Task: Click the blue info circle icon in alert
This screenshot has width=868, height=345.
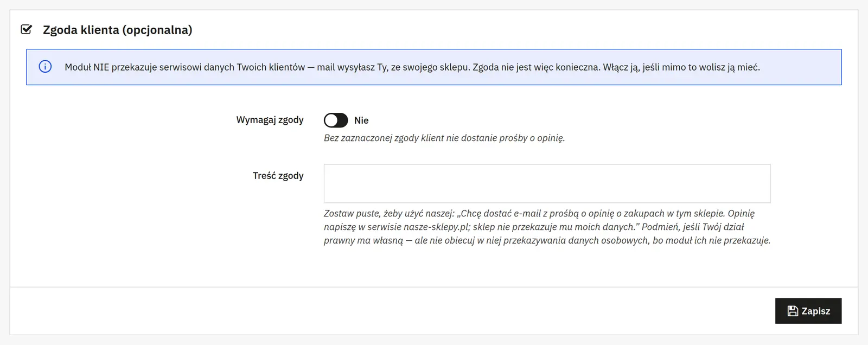Action: pyautogui.click(x=45, y=67)
